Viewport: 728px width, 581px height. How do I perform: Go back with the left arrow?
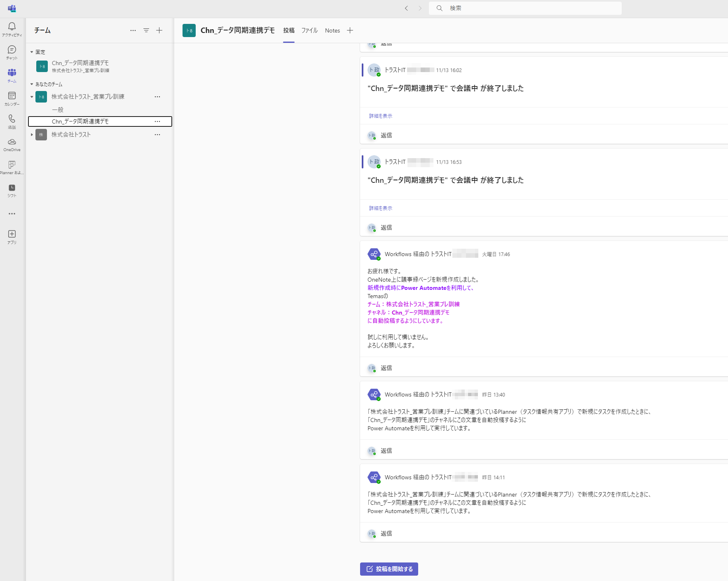pos(406,8)
